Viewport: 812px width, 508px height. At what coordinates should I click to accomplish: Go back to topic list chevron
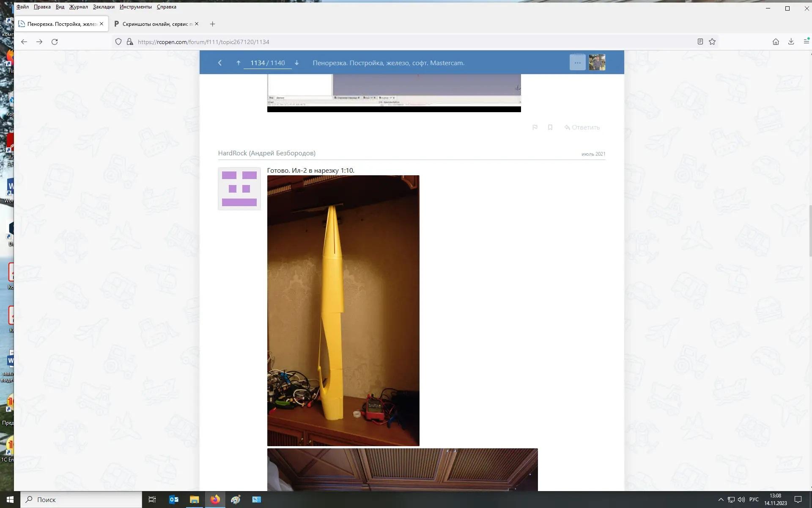(220, 63)
